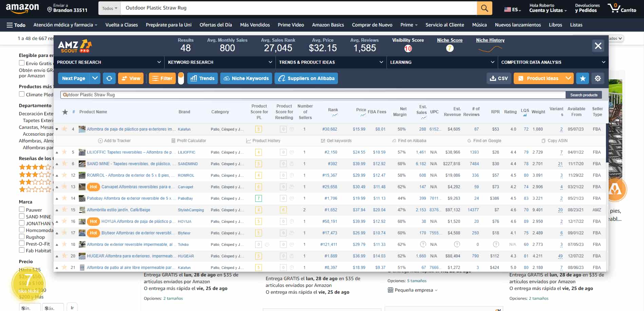The width and height of the screenshot is (644, 311).
Task: Click Add to Tracker for product 4
Action: click(x=114, y=141)
